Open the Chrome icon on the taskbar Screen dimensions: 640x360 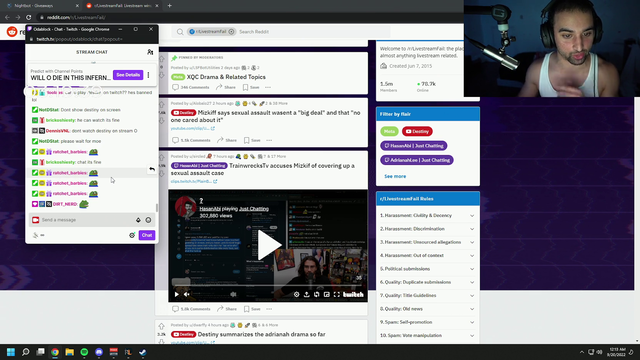[55, 352]
